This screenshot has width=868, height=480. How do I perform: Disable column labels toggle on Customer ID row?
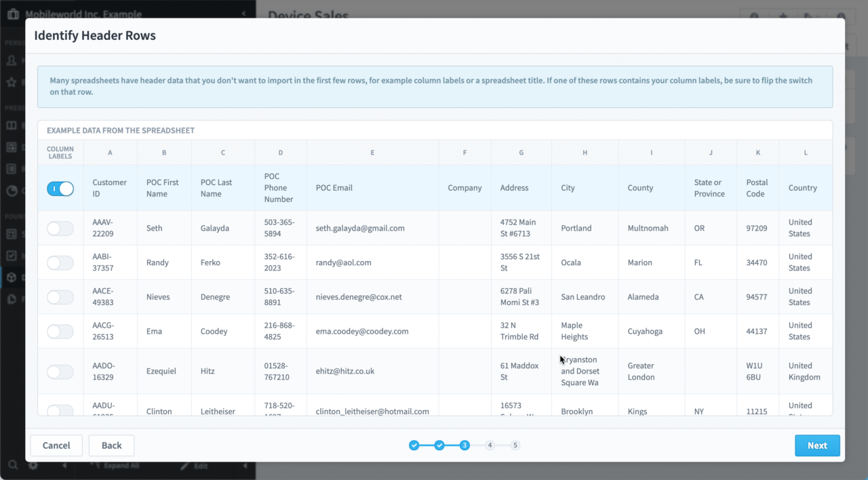pos(60,188)
